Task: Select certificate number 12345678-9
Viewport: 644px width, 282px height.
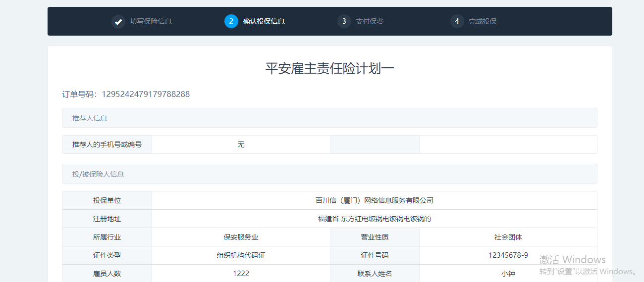Action: click(x=508, y=255)
